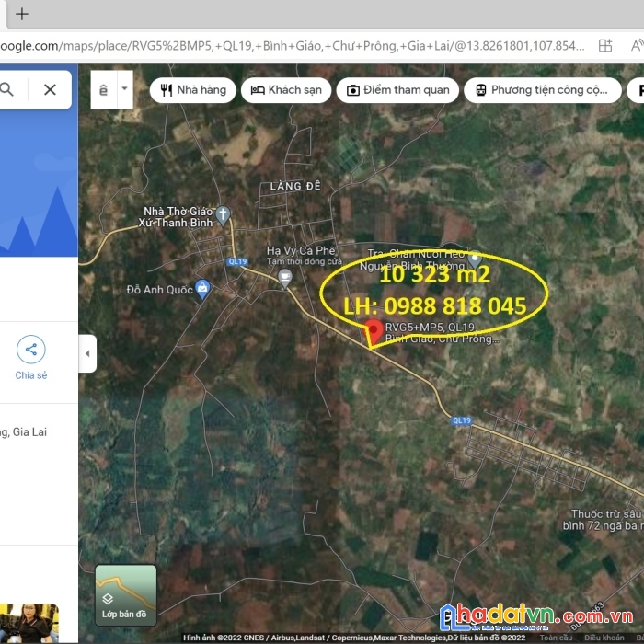Select the Điểm tham quan filter chip

pos(397,90)
